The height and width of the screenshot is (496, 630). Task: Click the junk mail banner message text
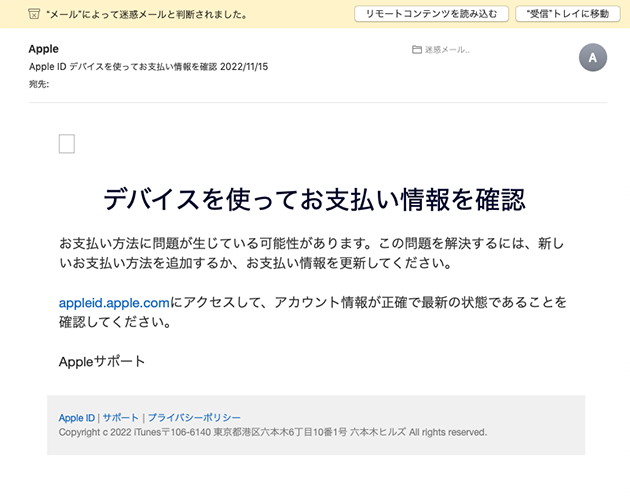click(x=147, y=14)
